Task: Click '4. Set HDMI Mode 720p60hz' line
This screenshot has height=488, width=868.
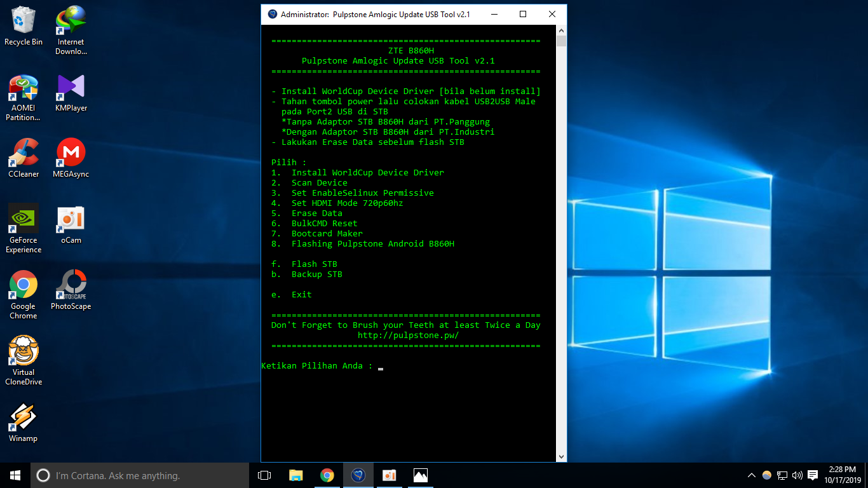Action: (337, 203)
